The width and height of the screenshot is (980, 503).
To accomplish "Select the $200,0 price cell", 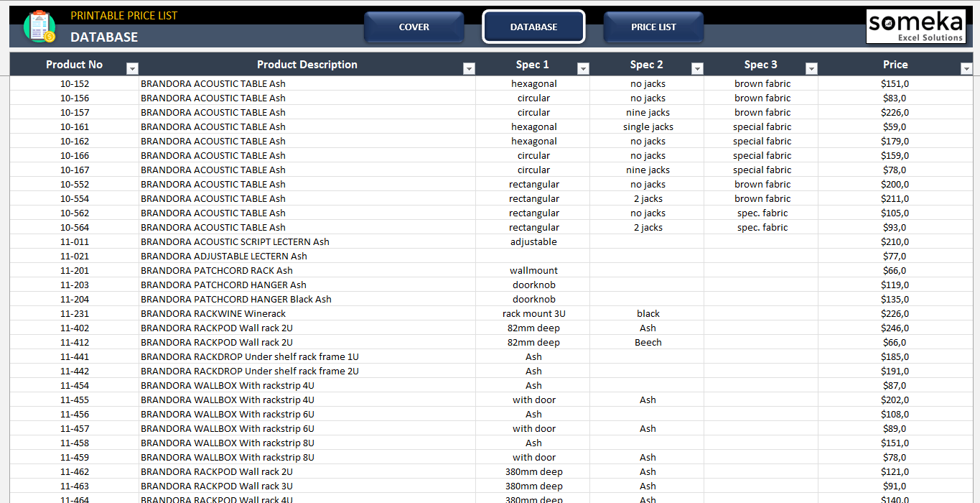I will point(895,185).
